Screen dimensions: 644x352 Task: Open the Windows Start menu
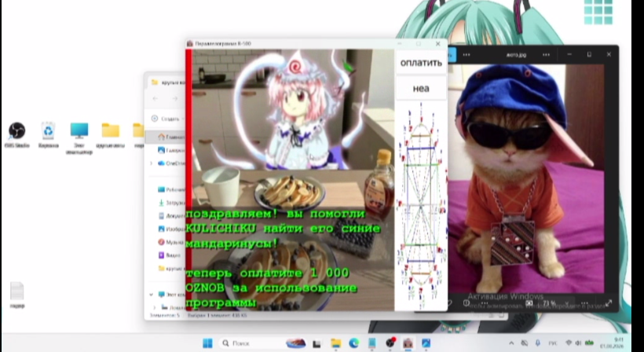208,343
